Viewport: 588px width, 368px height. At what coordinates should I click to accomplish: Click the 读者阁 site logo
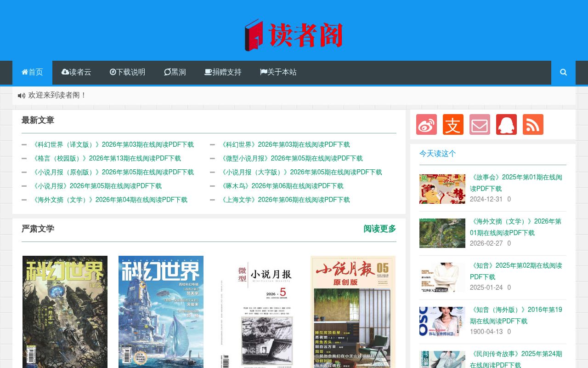[x=294, y=35]
